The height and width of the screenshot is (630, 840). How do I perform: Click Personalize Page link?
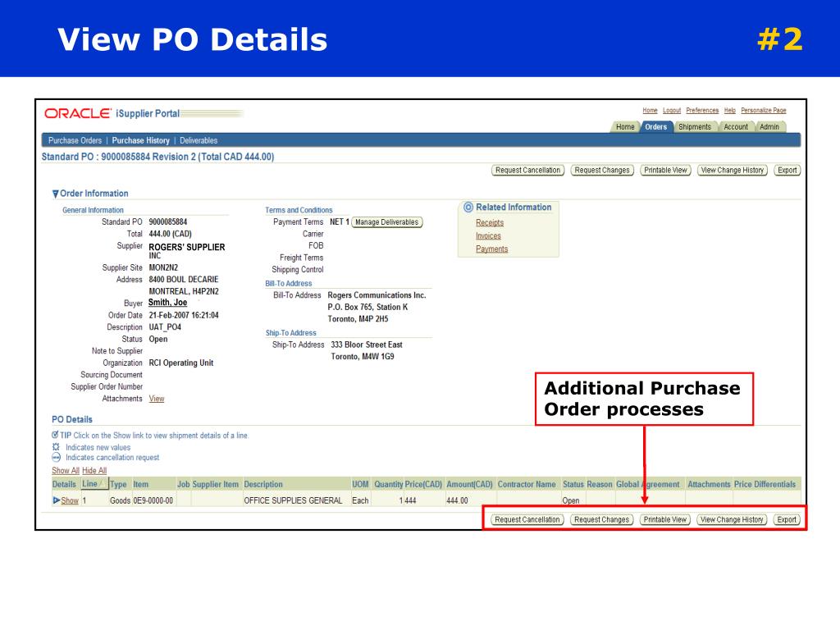click(764, 111)
